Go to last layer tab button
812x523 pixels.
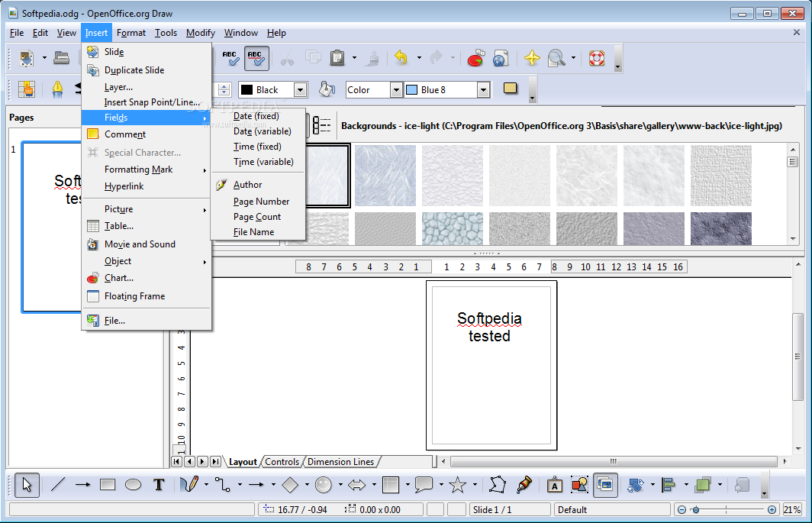tap(215, 461)
